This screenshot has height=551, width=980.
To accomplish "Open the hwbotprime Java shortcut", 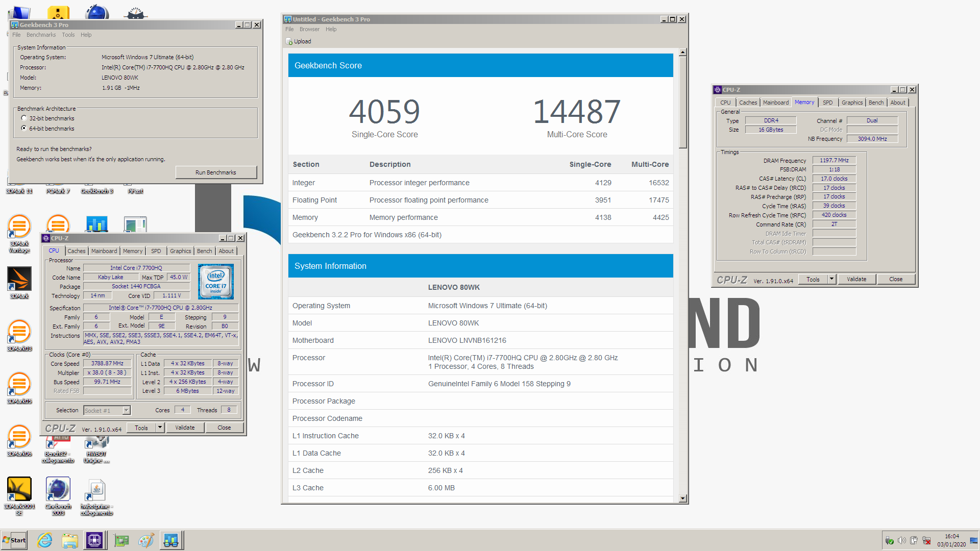I will tap(96, 496).
